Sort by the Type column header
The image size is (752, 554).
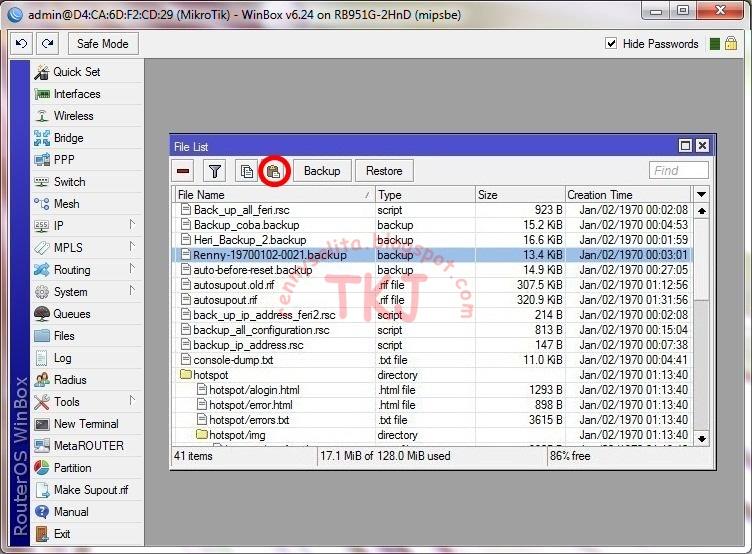[x=425, y=195]
